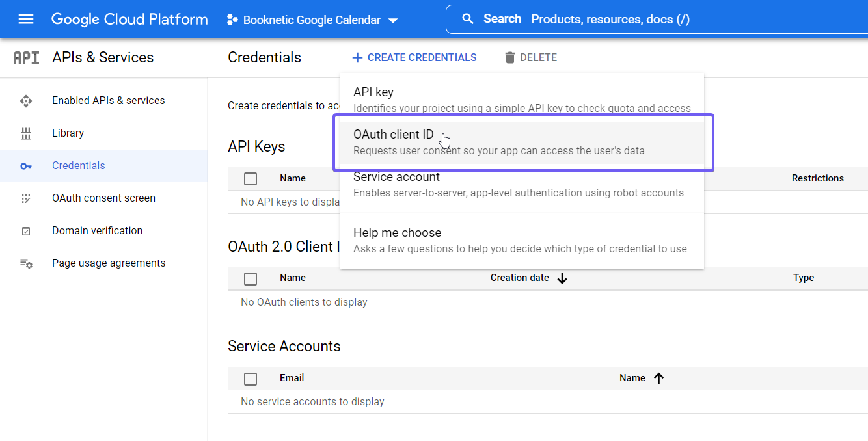Click the Service Accounts Name column header
This screenshot has width=868, height=441.
632,377
